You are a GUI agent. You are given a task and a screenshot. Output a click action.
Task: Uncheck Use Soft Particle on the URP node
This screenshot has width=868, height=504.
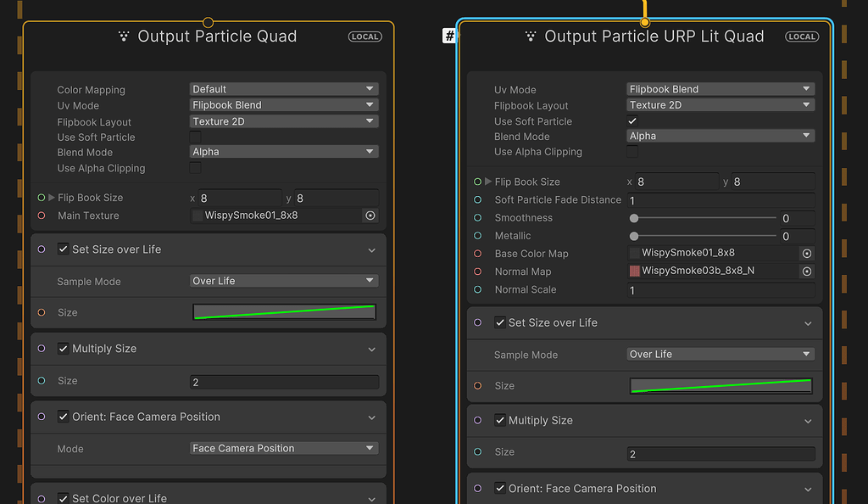coord(632,120)
